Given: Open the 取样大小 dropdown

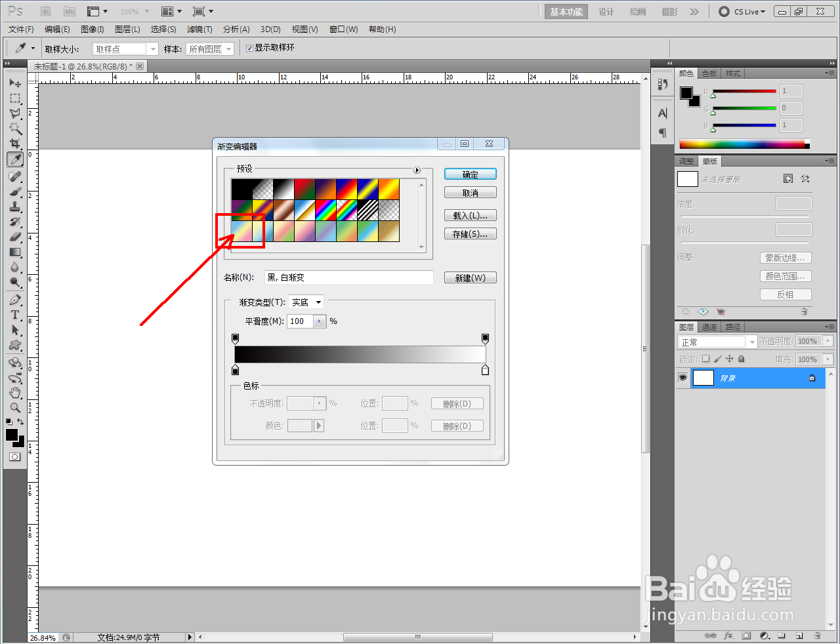Looking at the screenshot, I should tap(125, 49).
